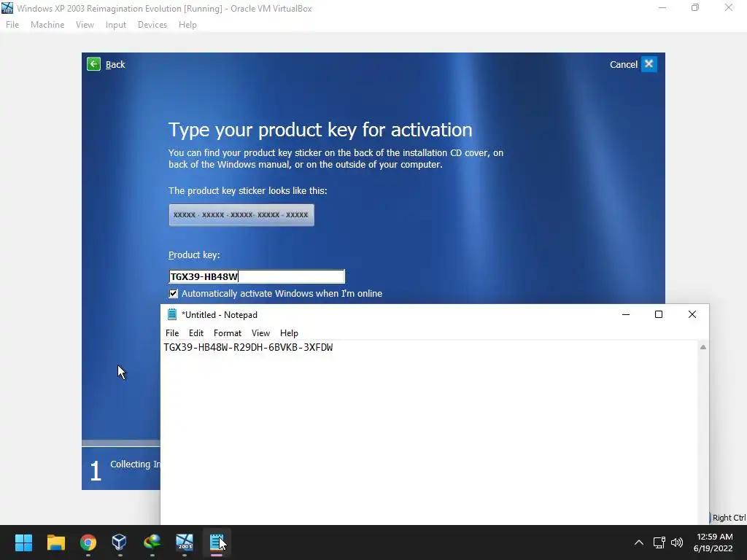
Task: Uncheck Automatically activate Windows when I'm online
Action: (174, 293)
